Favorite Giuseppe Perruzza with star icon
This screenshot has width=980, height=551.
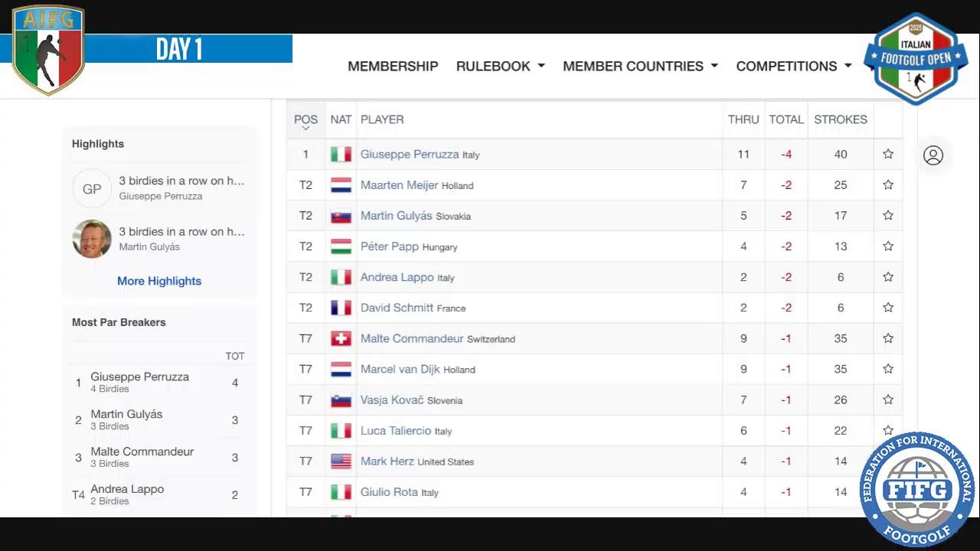pos(888,154)
